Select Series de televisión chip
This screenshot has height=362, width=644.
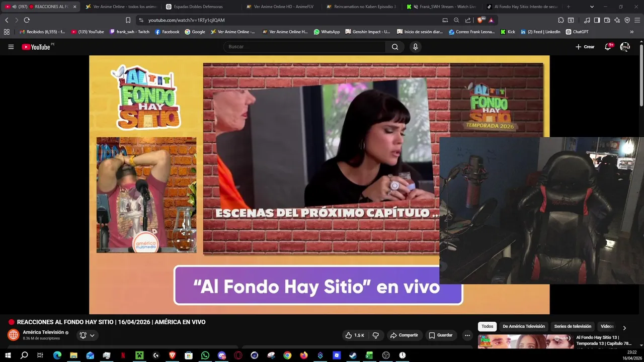[x=573, y=326]
